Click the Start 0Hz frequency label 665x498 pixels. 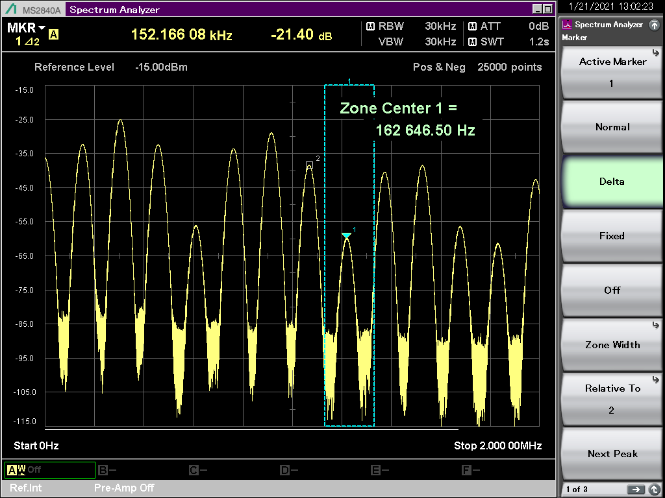(36, 446)
